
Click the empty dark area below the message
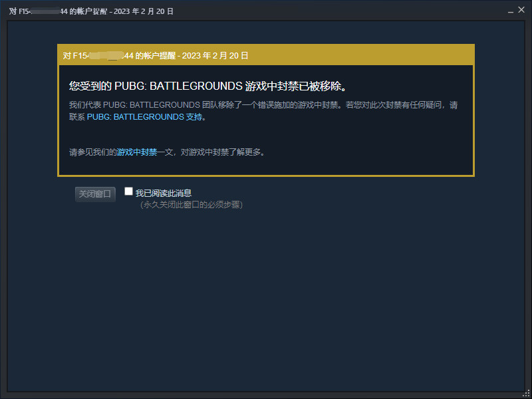coord(266,299)
